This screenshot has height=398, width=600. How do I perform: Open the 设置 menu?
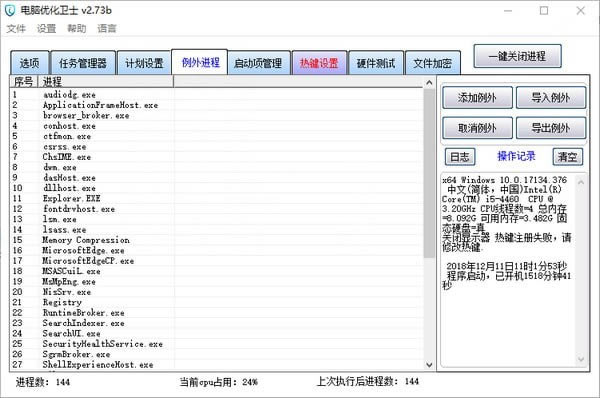point(46,28)
